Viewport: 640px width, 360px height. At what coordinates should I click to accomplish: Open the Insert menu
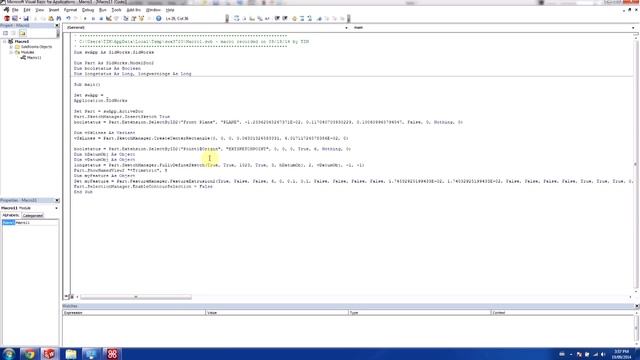point(54,10)
